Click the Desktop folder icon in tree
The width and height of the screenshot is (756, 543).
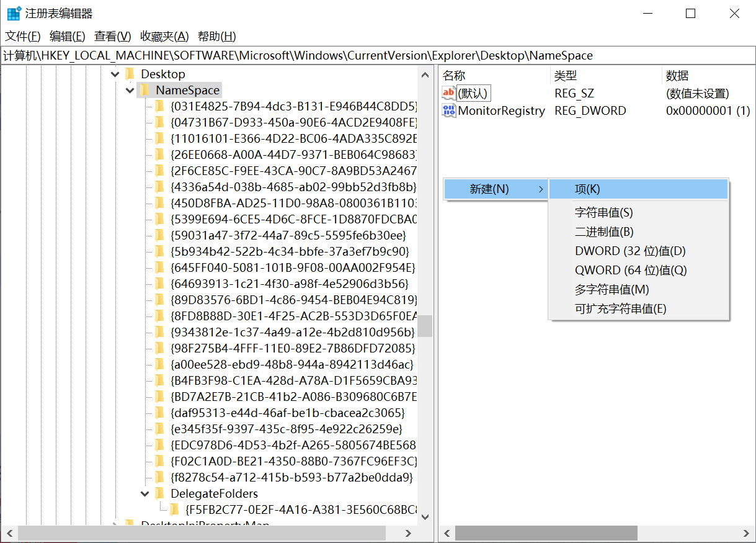[x=129, y=74]
